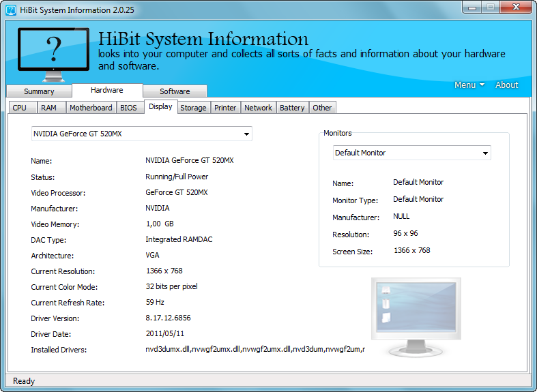Switch to the Summary tab
The width and height of the screenshot is (537, 392).
[x=39, y=91]
